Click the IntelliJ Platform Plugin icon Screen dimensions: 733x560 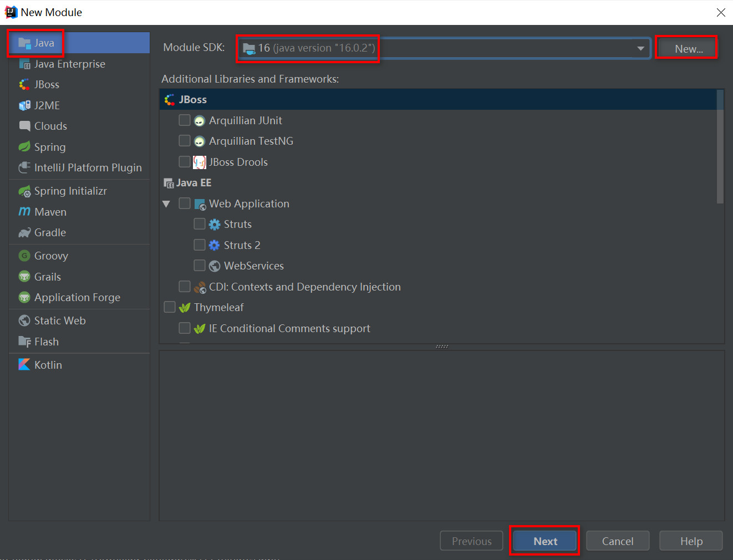(x=24, y=167)
